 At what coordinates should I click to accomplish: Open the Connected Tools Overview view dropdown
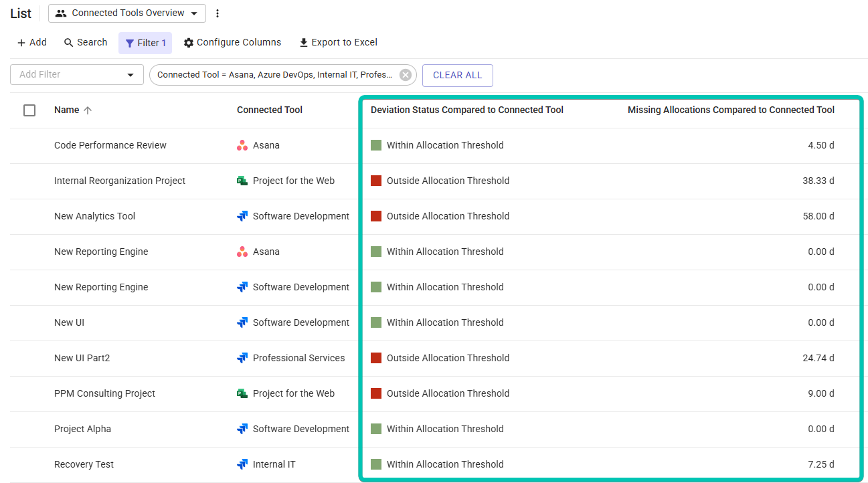(x=126, y=13)
